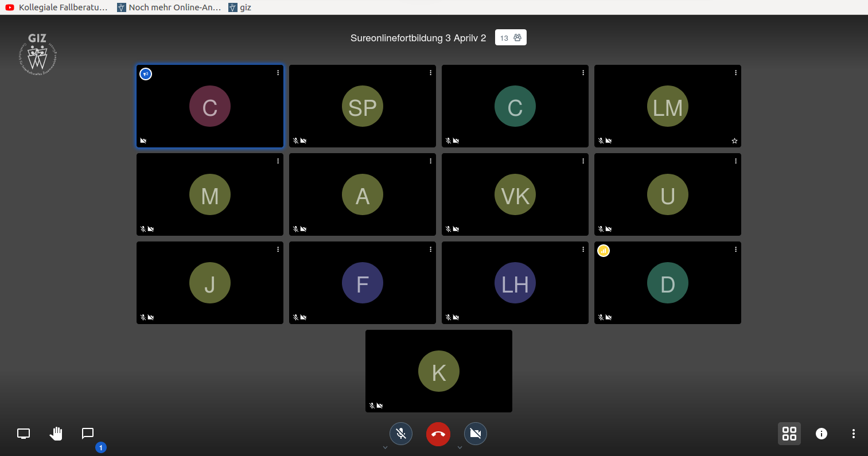Click the GIZ logo
This screenshot has height=456, width=868.
point(37,55)
